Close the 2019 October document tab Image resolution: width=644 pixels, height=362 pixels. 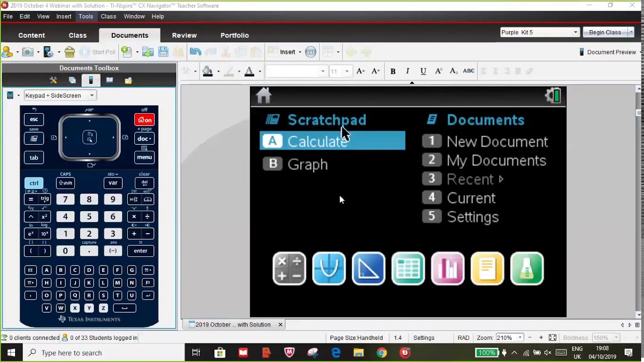coord(280,324)
